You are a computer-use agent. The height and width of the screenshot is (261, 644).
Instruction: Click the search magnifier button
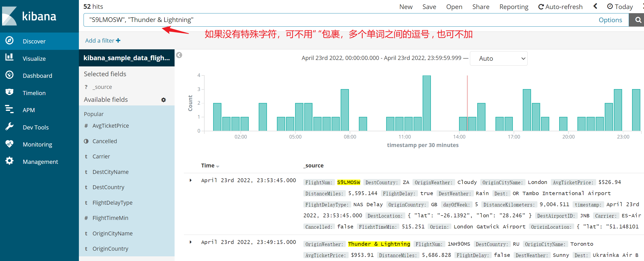638,20
